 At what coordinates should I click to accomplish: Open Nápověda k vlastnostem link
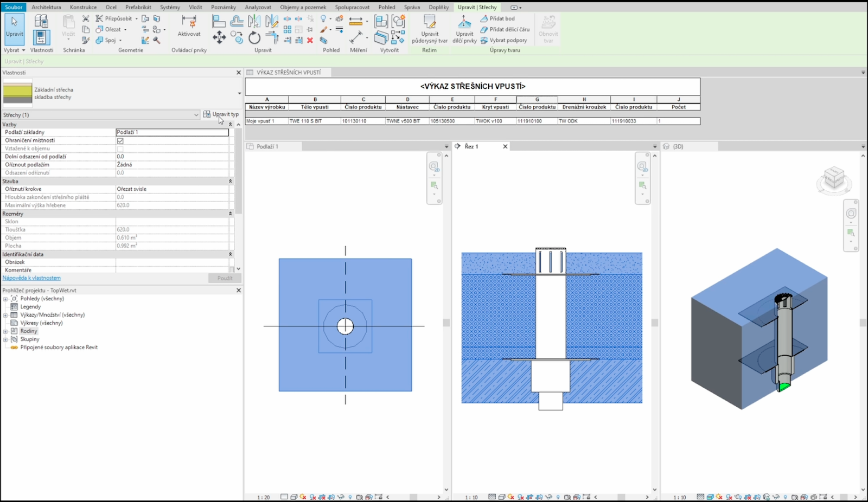point(31,278)
